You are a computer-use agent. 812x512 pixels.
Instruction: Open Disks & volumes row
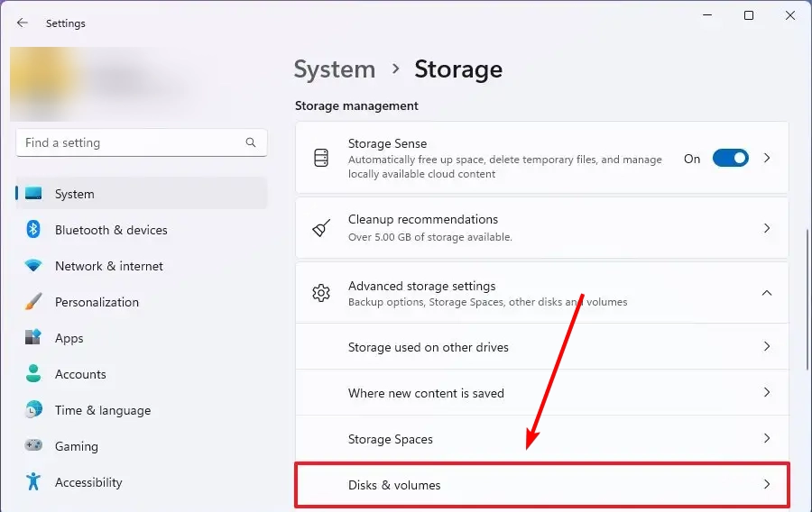542,485
